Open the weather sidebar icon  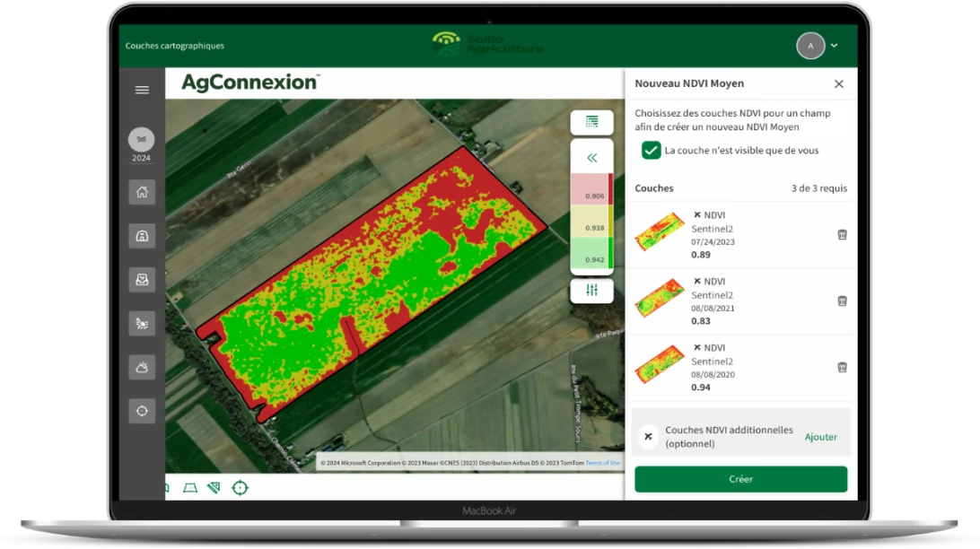tap(142, 367)
